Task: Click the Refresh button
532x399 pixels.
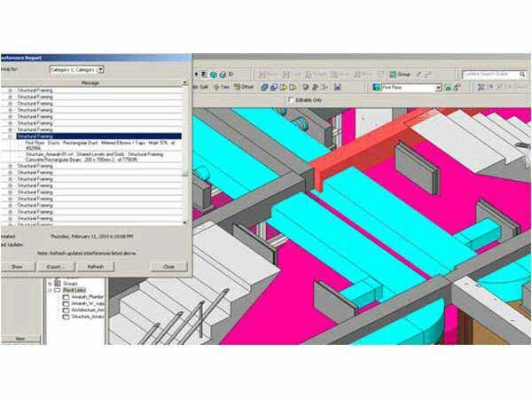Action: pyautogui.click(x=96, y=267)
